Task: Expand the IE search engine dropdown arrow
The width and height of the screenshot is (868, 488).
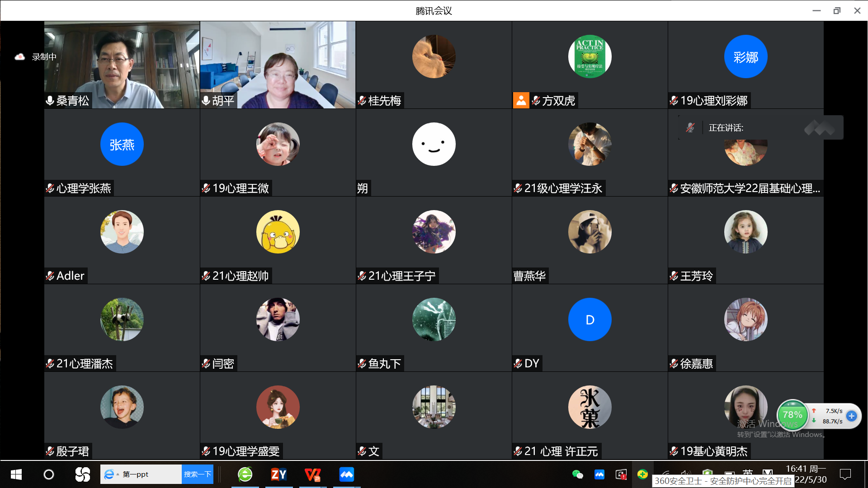Action: [118, 474]
